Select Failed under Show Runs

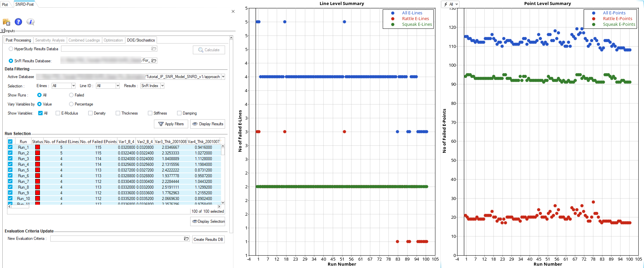[x=71, y=95]
